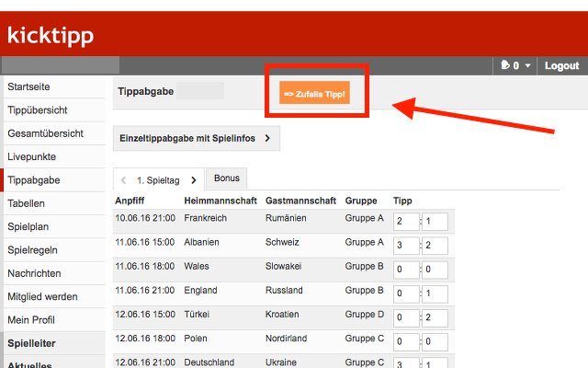Click the Albanien team name
588x368 pixels.
(x=201, y=242)
